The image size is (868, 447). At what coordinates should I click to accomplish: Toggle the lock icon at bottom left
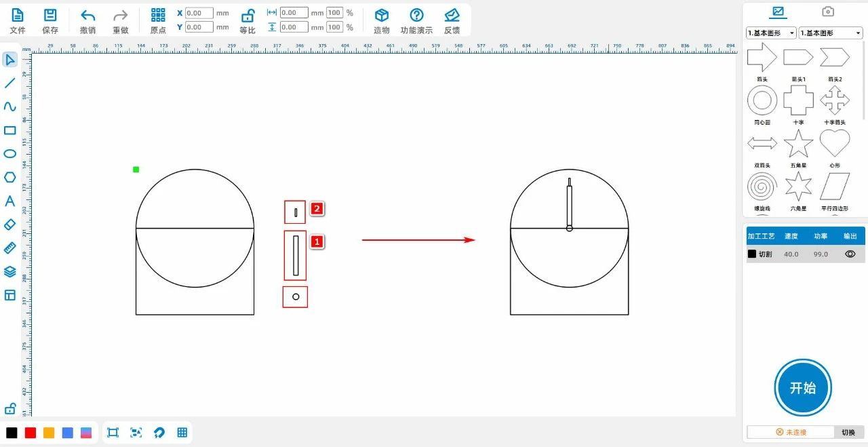click(x=10, y=409)
